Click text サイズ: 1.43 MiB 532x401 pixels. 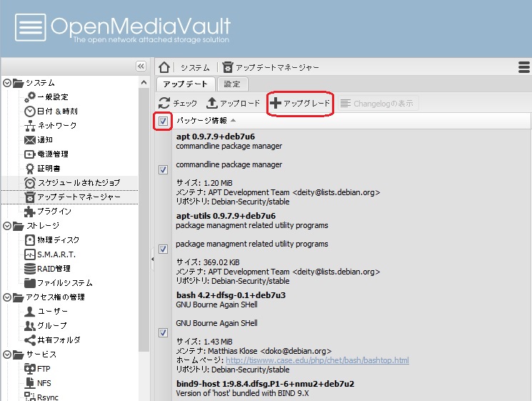pyautogui.click(x=204, y=342)
